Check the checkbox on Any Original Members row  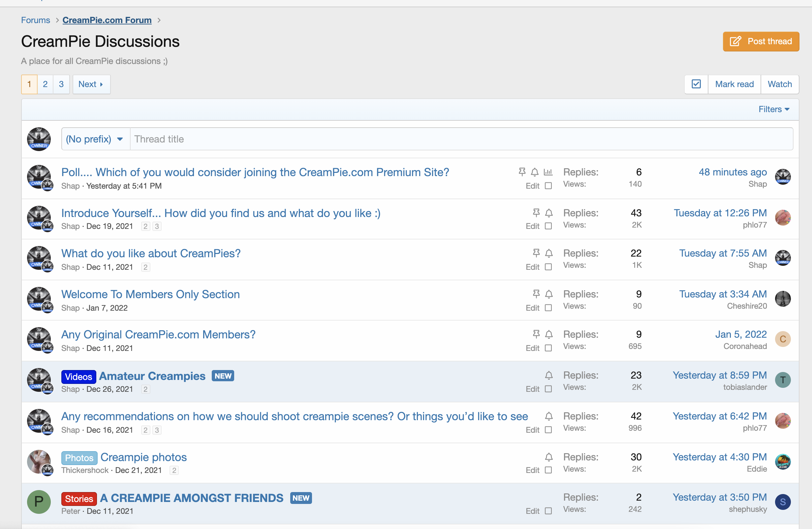click(548, 348)
